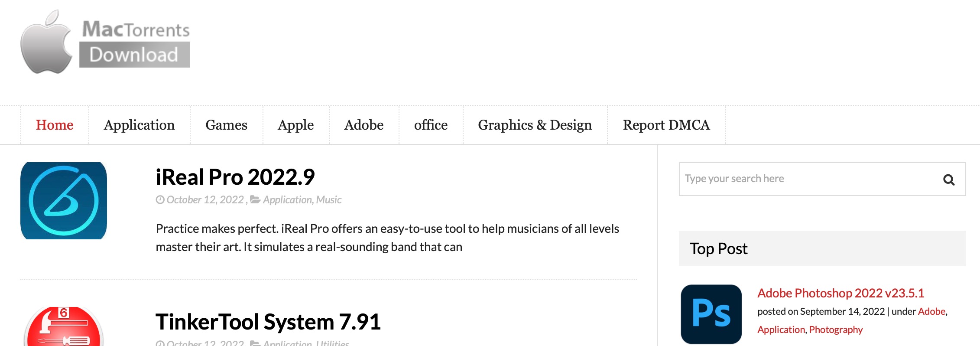Click the iReal Pro app icon
The width and height of the screenshot is (980, 346).
pos(64,201)
